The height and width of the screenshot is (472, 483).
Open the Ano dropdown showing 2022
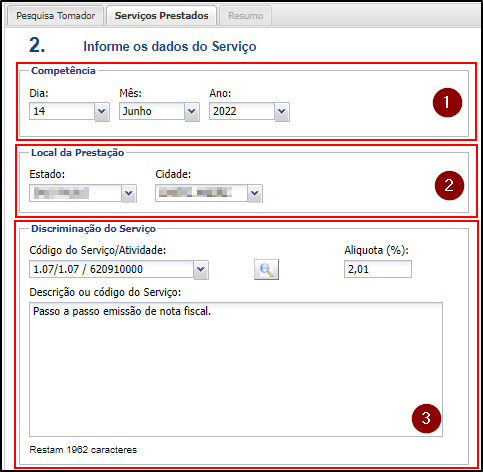pyautogui.click(x=282, y=112)
